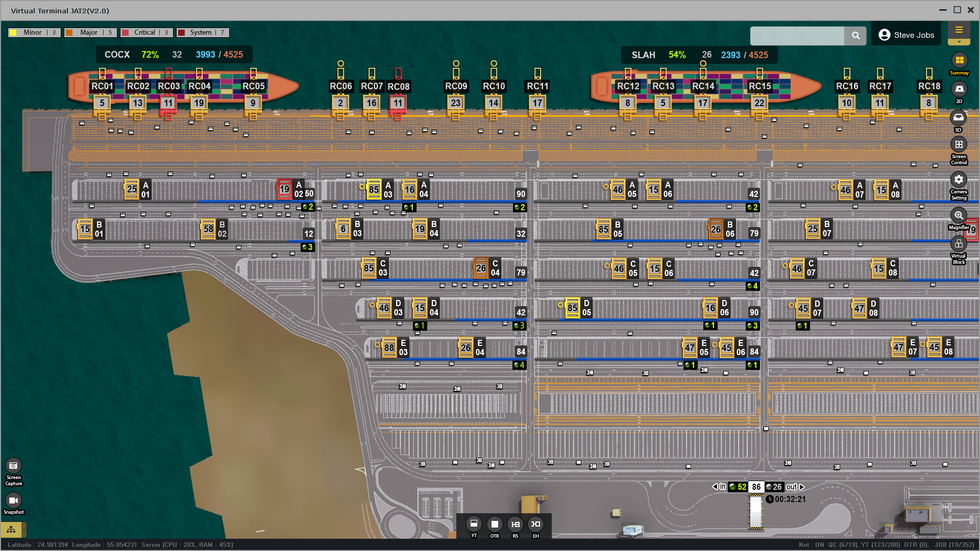
Task: Open Steve Jobs user account
Action: click(906, 35)
